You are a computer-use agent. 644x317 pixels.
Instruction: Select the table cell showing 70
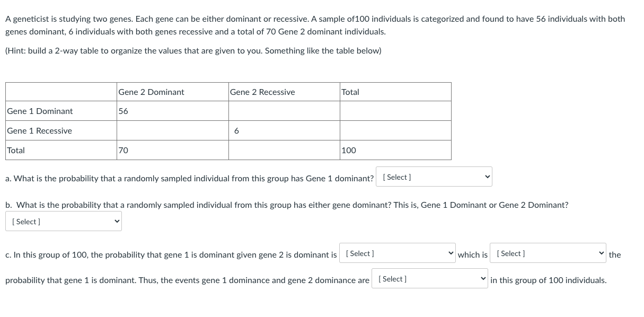pos(173,150)
